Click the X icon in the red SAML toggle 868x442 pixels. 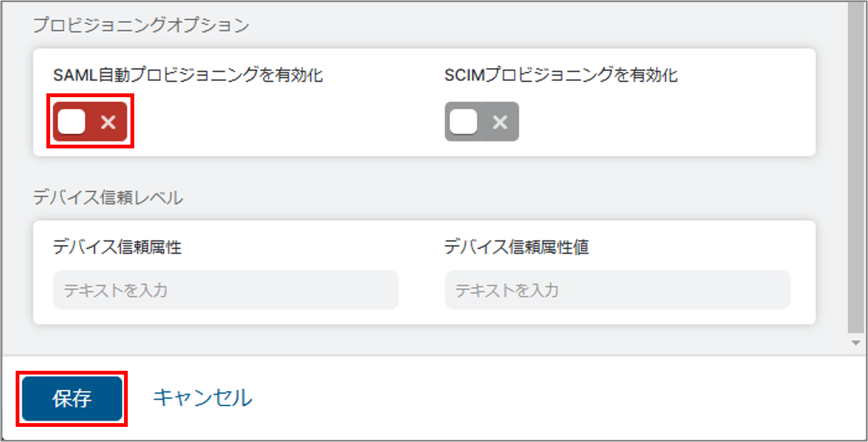pyautogui.click(x=108, y=122)
